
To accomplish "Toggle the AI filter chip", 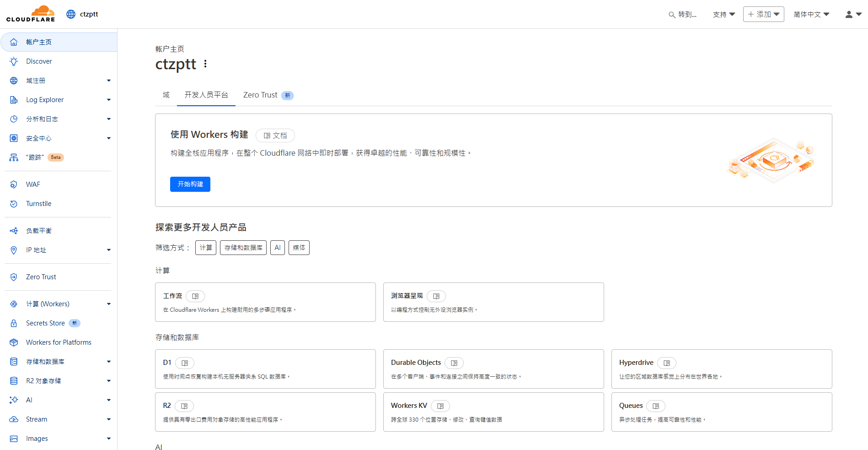I will (x=278, y=248).
